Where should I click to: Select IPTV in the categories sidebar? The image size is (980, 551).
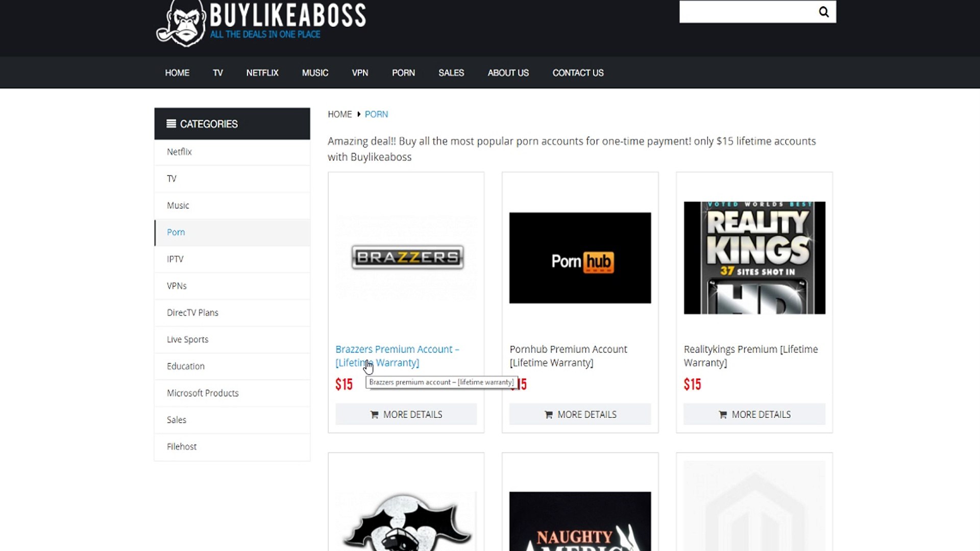tap(175, 259)
